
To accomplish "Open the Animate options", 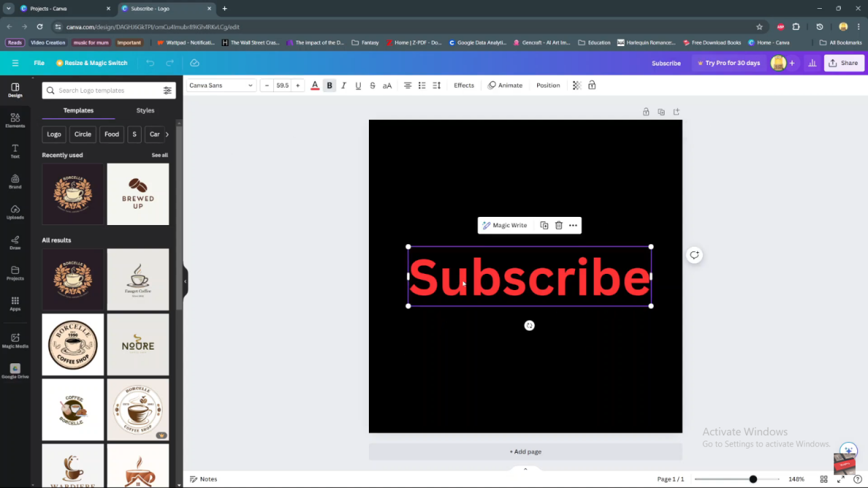I will click(505, 85).
